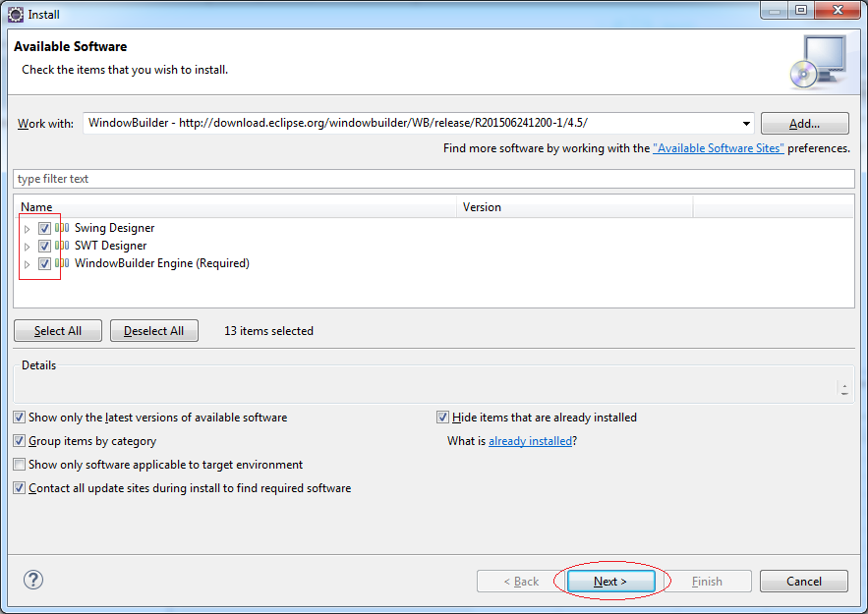This screenshot has height=614, width=868.
Task: Close the Install dialog window
Action: tap(839, 10)
